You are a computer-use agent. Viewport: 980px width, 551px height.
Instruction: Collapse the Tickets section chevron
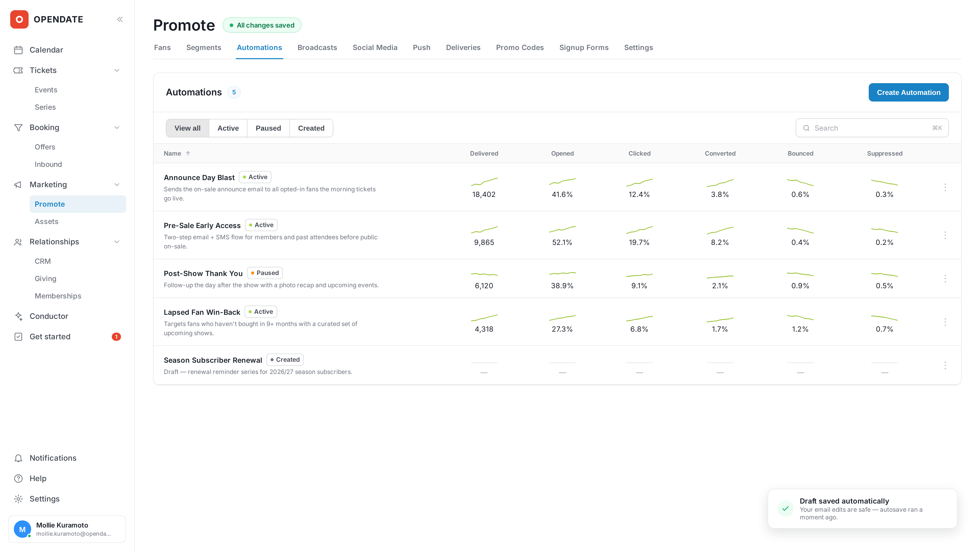[117, 70]
